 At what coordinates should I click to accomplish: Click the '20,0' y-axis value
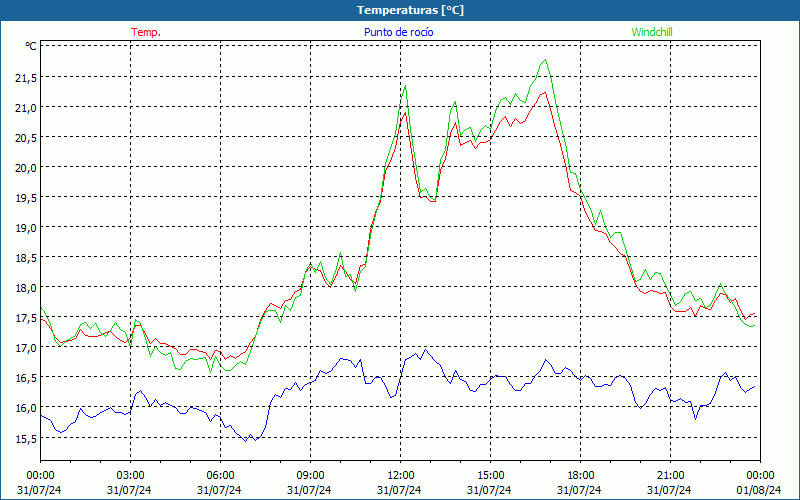point(26,167)
